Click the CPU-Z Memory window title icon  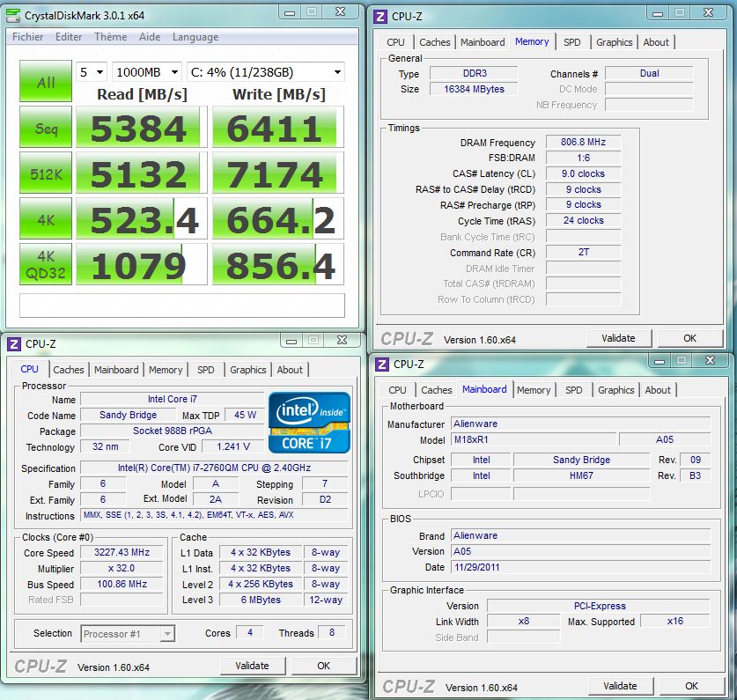coord(380,17)
